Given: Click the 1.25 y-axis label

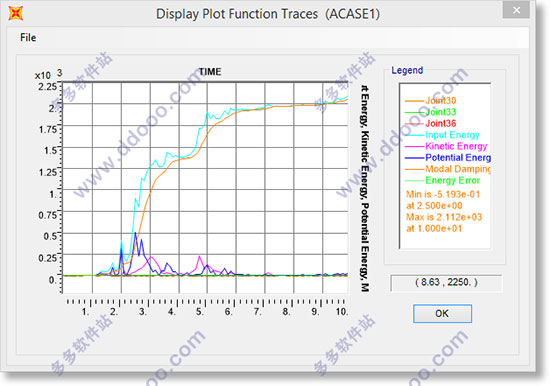Looking at the screenshot, I should [47, 172].
